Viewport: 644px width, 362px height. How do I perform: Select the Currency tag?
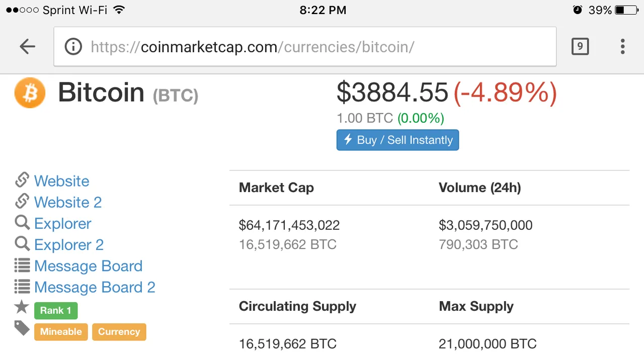click(119, 332)
